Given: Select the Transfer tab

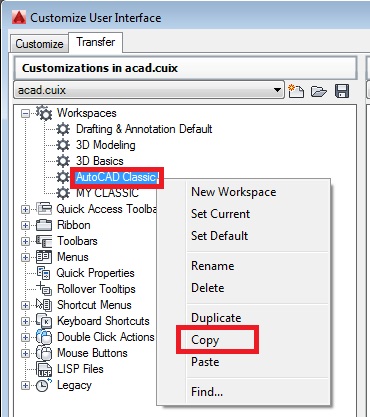Looking at the screenshot, I should [96, 42].
